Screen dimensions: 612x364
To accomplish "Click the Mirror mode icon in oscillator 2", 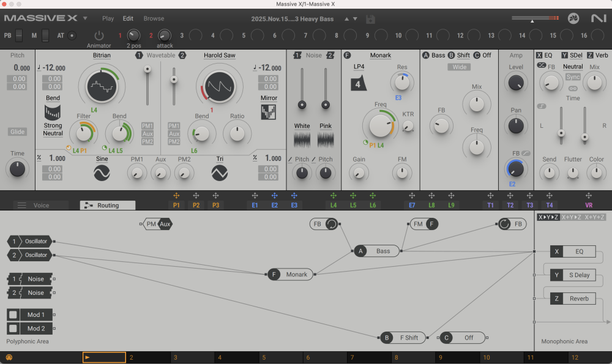I will point(269,113).
